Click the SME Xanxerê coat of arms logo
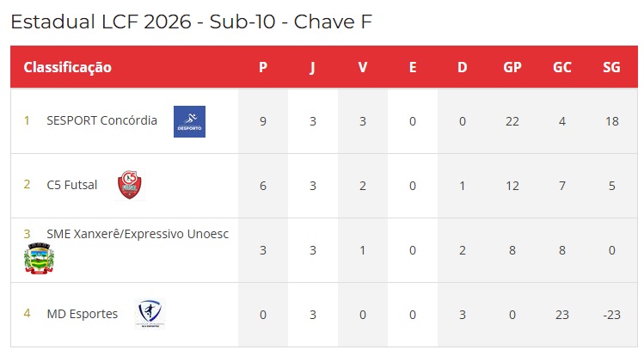Screen dimensions: 644x362 click(39, 258)
